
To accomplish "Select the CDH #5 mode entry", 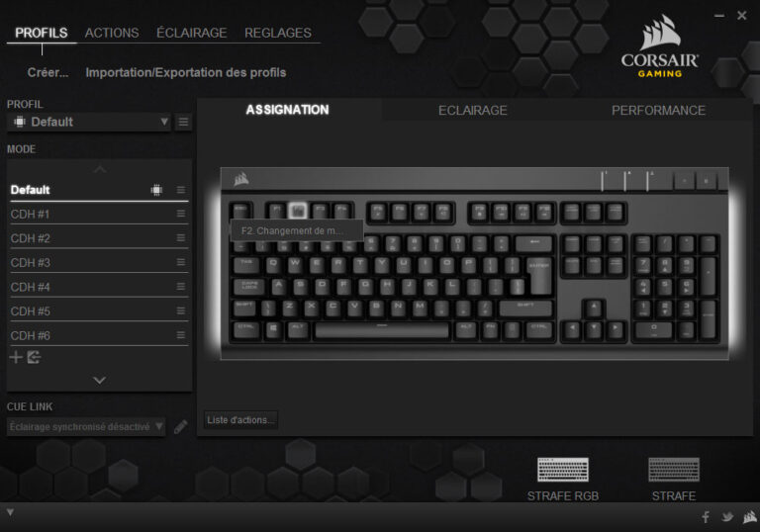I will click(x=99, y=311).
